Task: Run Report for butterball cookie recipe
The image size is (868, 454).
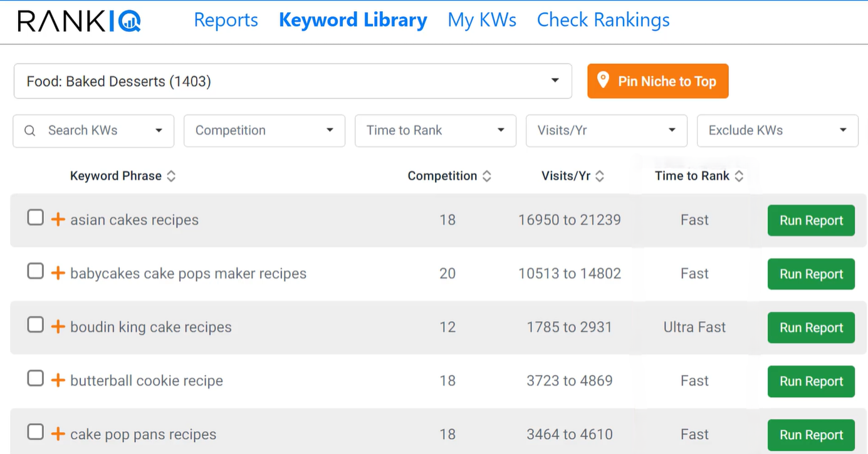Action: click(x=811, y=381)
